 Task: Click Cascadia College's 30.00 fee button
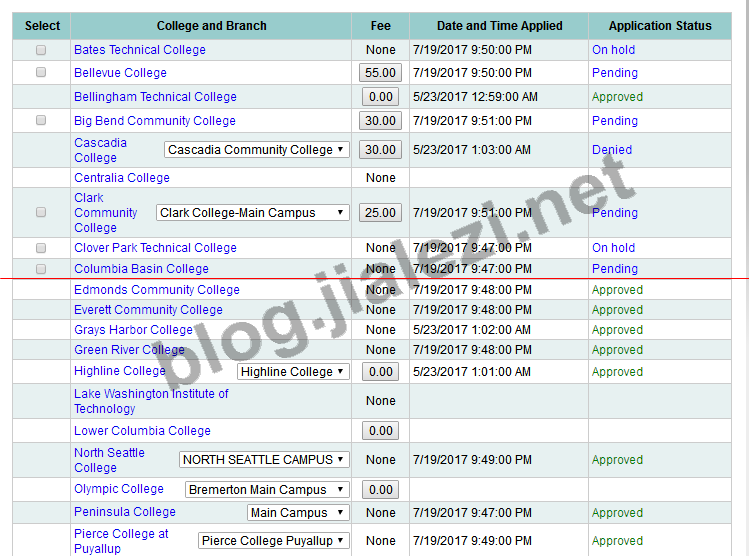[380, 150]
